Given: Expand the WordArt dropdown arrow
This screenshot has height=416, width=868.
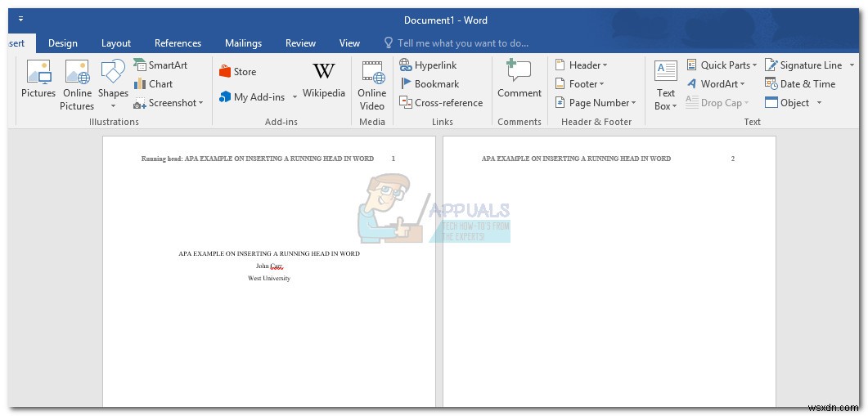Looking at the screenshot, I should [742, 84].
